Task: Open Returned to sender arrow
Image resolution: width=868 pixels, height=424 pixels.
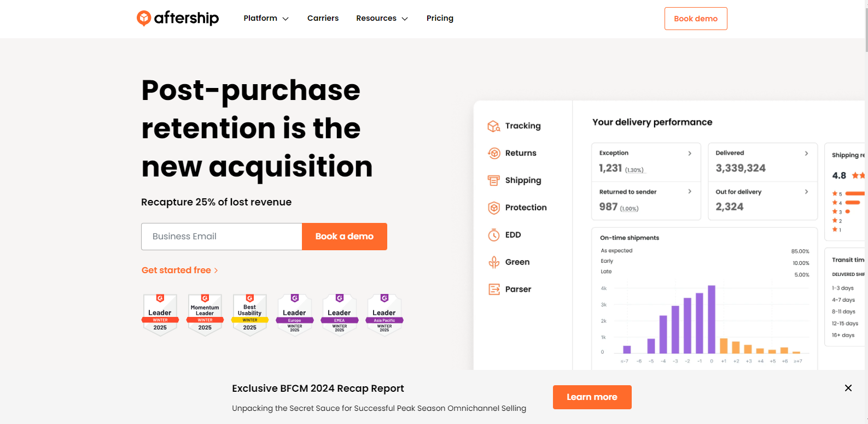Action: click(690, 192)
